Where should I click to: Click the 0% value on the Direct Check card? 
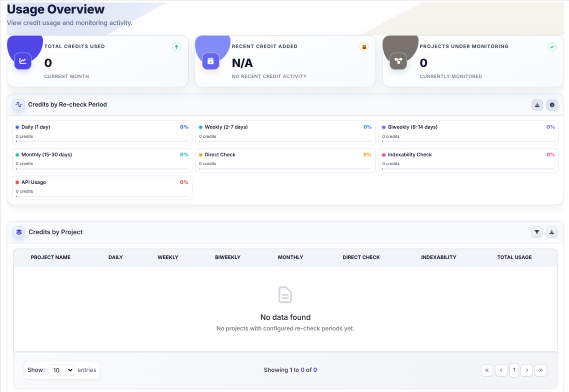pos(367,155)
